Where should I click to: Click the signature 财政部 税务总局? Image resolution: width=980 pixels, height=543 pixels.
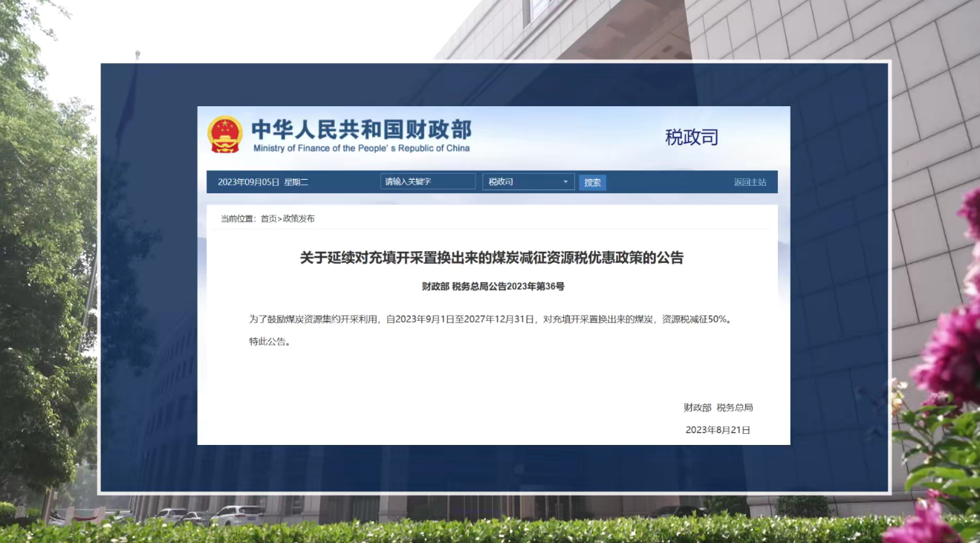718,408
